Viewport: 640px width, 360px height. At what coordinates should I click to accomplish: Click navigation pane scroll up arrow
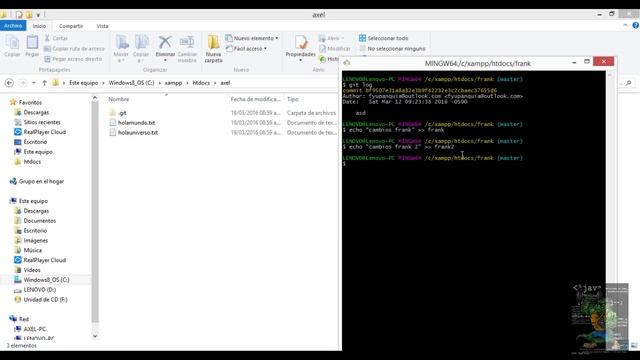click(x=95, y=98)
